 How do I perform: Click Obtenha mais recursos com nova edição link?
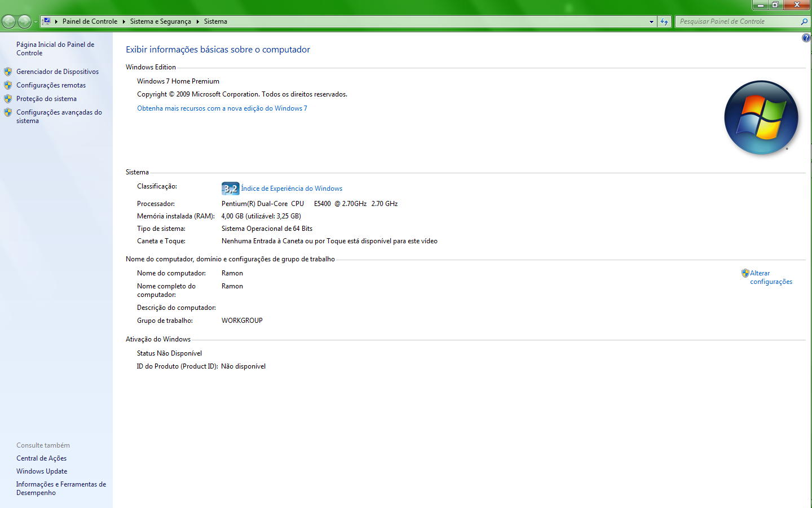(x=222, y=108)
